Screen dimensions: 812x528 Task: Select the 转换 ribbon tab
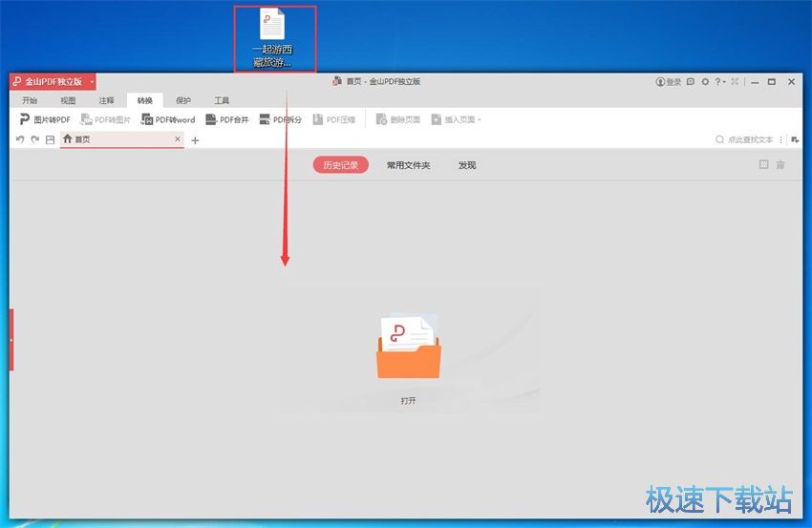144,100
